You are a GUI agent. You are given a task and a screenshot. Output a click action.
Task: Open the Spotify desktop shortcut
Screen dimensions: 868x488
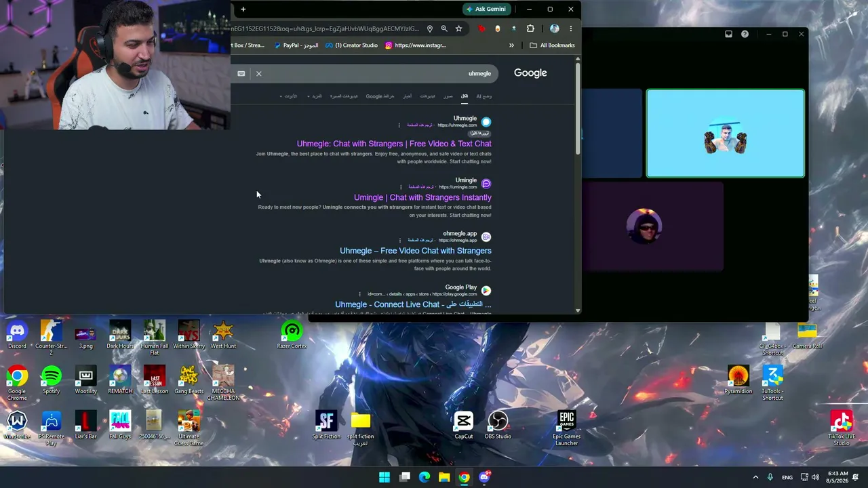click(52, 380)
